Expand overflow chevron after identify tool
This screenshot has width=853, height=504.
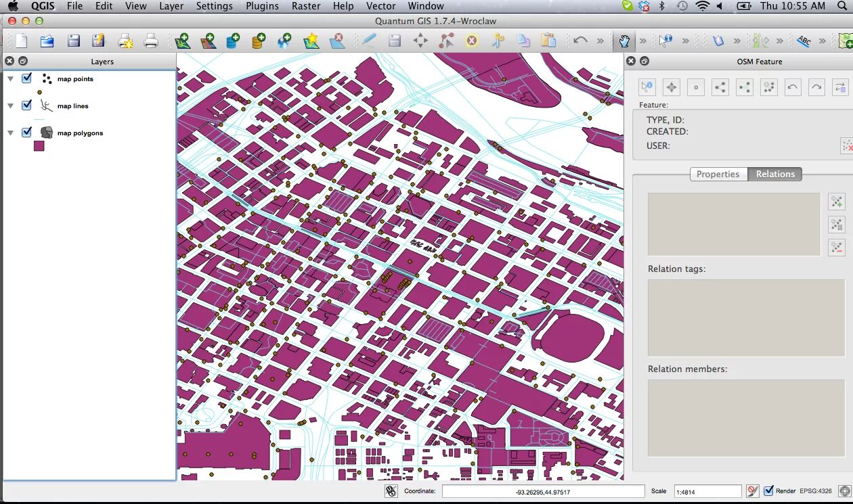click(x=685, y=41)
